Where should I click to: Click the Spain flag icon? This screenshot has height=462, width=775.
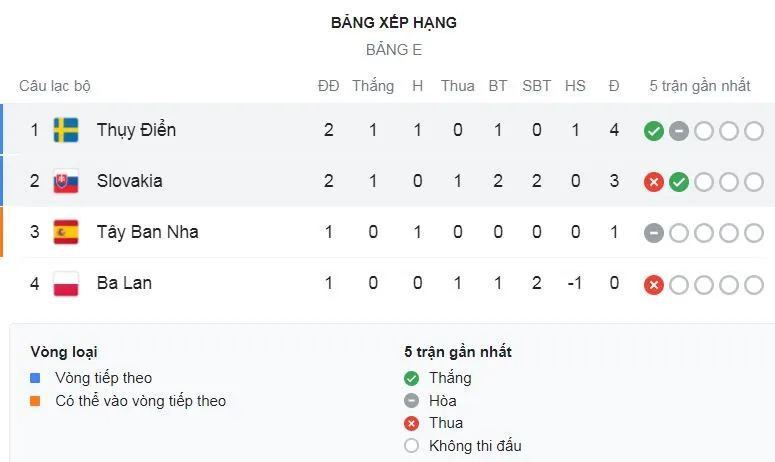coord(66,232)
